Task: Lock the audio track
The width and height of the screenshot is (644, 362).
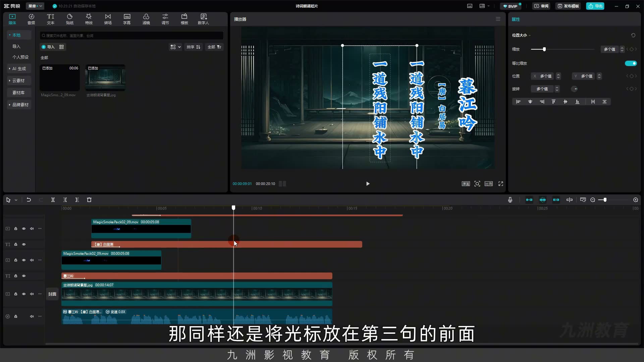Action: [x=16, y=316]
